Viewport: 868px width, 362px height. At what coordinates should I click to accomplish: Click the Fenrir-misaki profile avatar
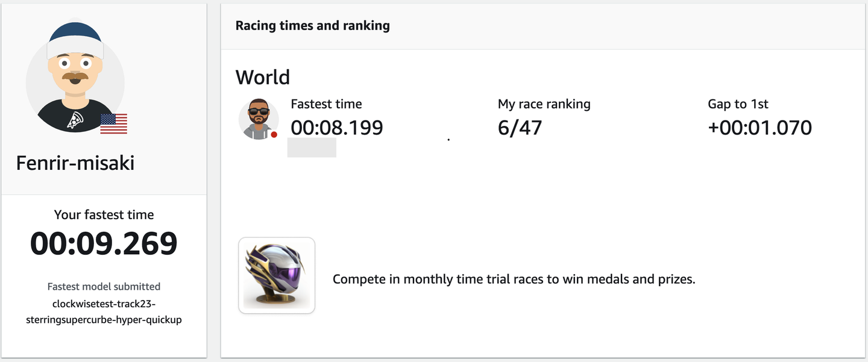(x=75, y=77)
